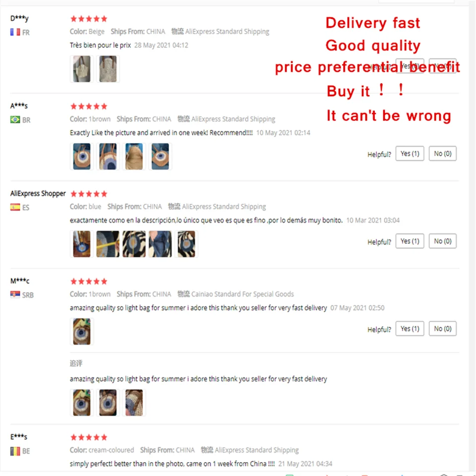
Task: Vote Yes (1) on AliExpress Shopper review
Action: 410,241
